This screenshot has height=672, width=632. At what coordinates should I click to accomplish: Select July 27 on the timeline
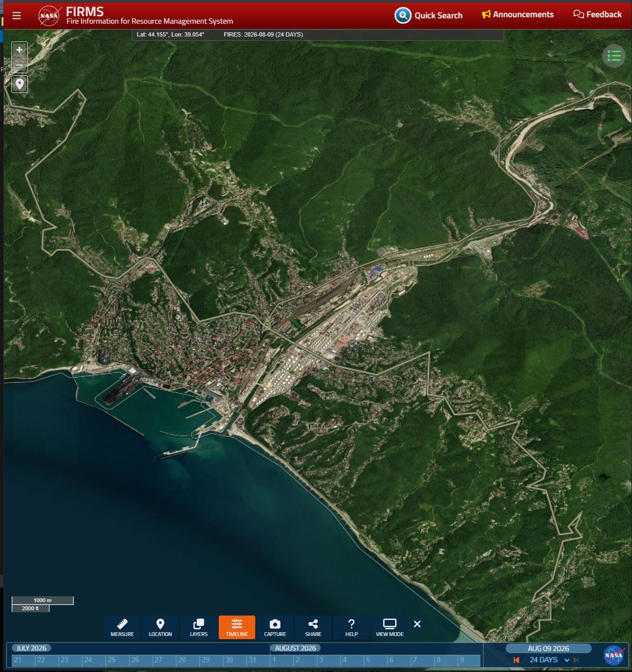pyautogui.click(x=164, y=660)
